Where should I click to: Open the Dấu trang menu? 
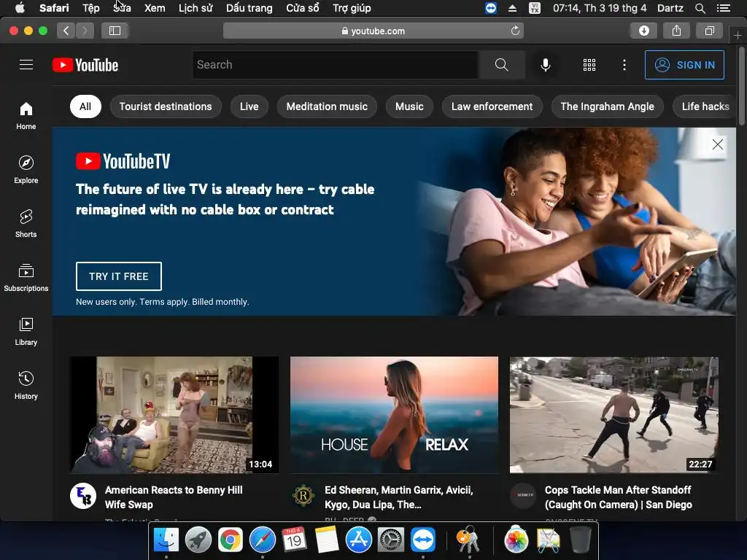tap(249, 8)
